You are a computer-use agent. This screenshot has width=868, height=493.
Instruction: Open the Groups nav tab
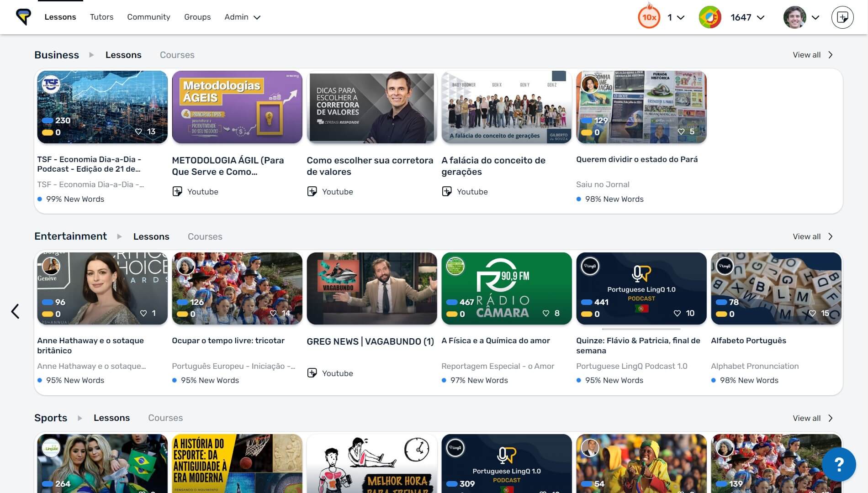197,17
